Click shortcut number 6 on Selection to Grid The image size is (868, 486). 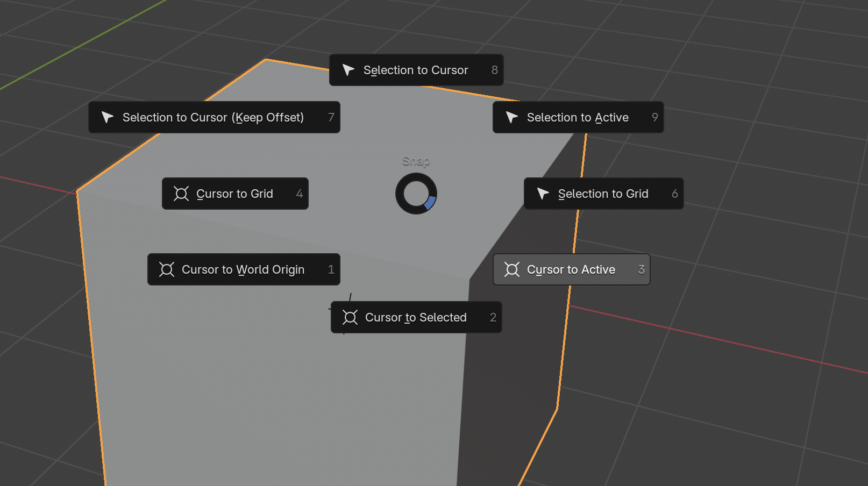(x=675, y=194)
